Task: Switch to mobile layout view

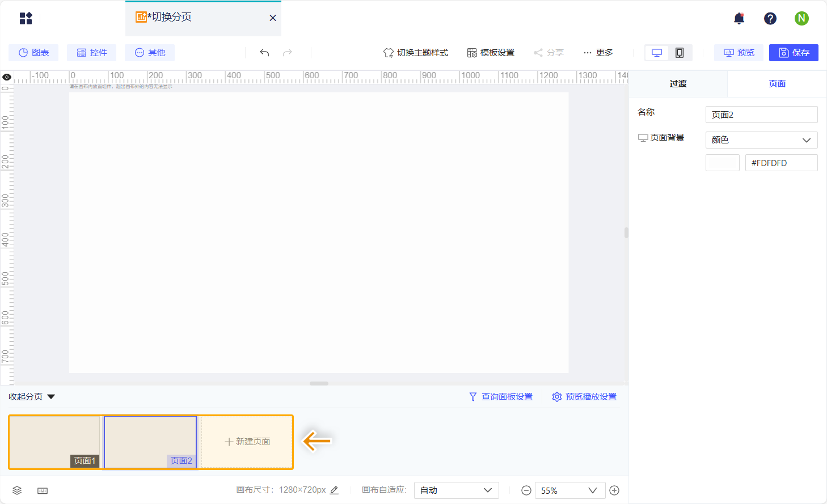Action: tap(680, 53)
